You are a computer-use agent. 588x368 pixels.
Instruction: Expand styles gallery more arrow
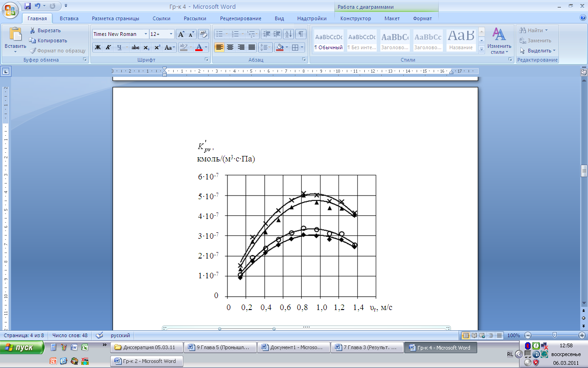481,49
